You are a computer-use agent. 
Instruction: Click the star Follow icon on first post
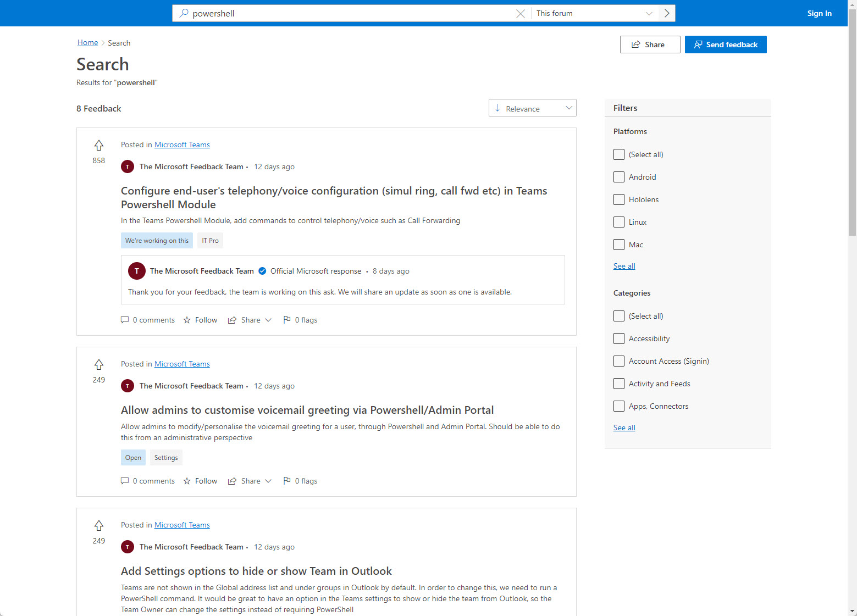(187, 320)
